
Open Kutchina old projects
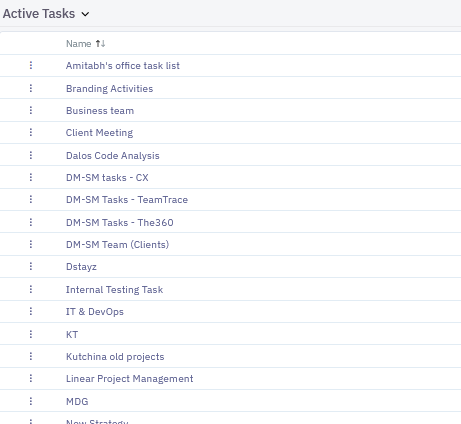click(115, 357)
